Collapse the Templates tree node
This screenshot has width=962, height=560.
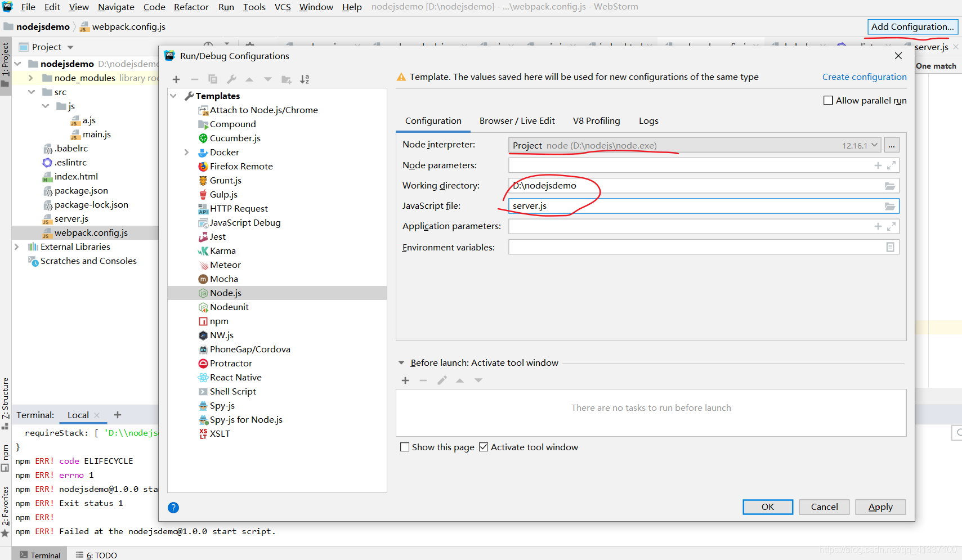(x=173, y=96)
